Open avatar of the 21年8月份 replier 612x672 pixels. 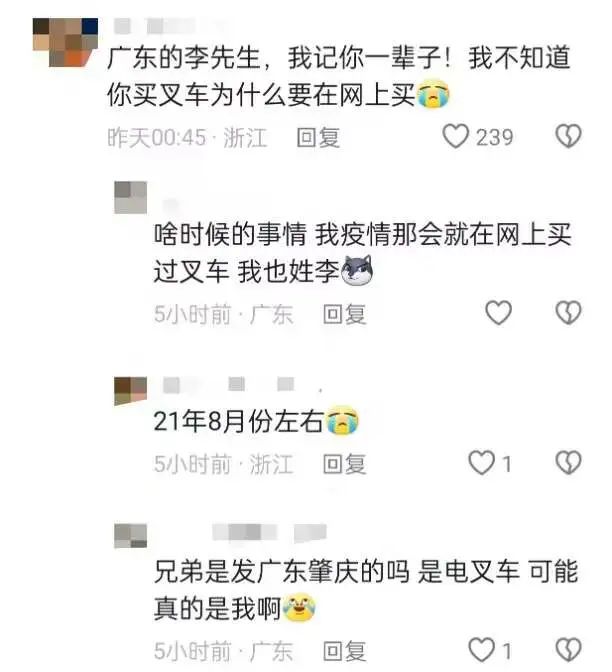[131, 391]
